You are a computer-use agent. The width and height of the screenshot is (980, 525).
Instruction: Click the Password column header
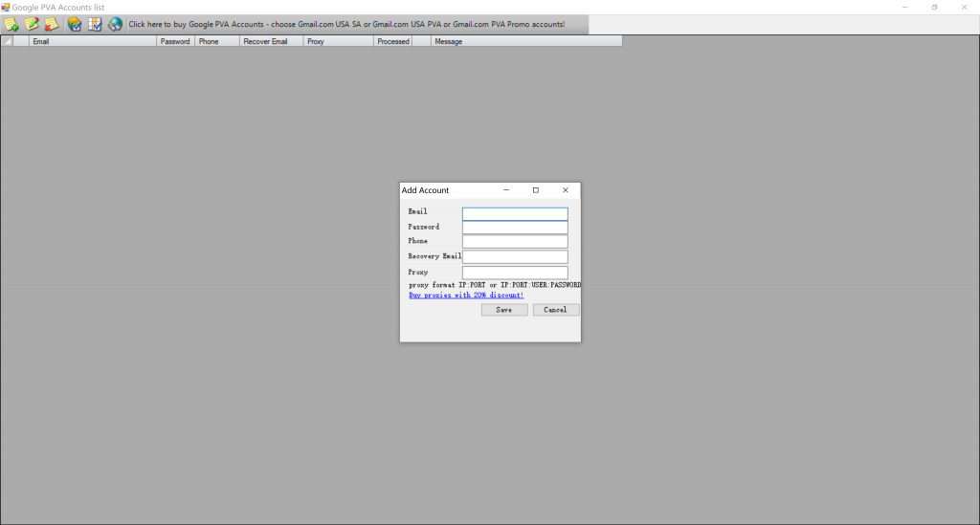point(175,41)
